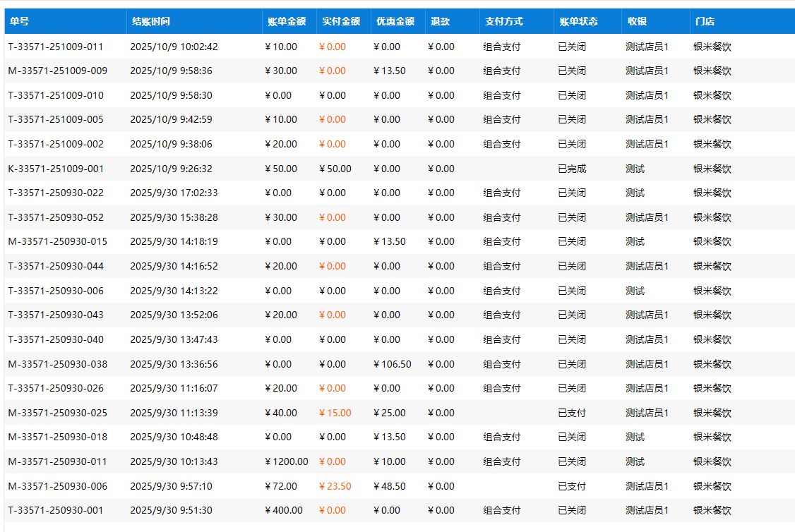Select the 支付方式 column header
The width and height of the screenshot is (795, 532).
[x=504, y=21]
